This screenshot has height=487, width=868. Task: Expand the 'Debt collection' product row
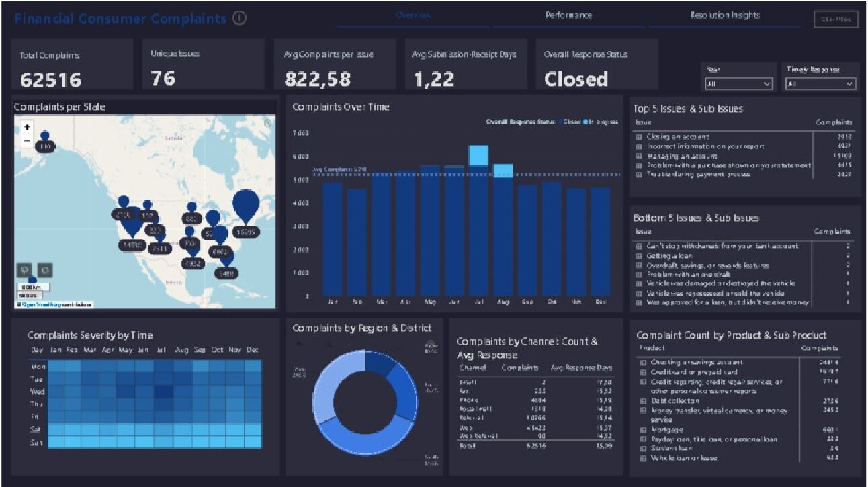pos(642,401)
